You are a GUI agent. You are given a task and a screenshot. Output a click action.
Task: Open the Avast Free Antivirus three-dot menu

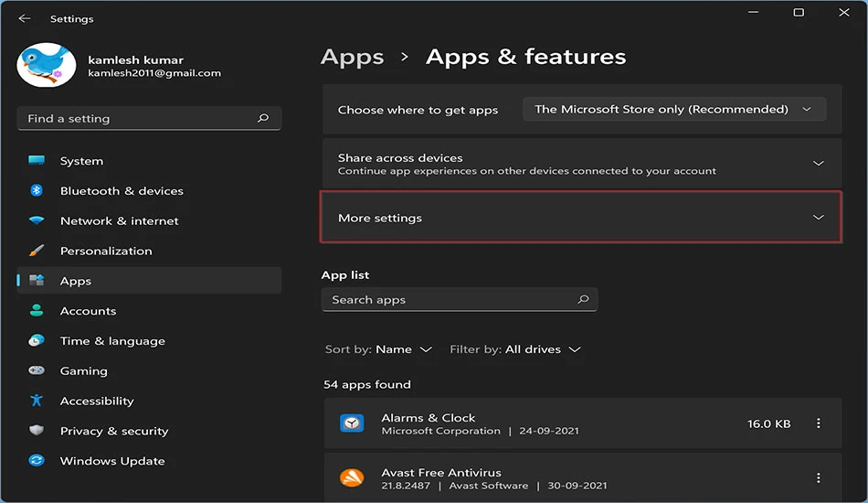[x=818, y=477]
